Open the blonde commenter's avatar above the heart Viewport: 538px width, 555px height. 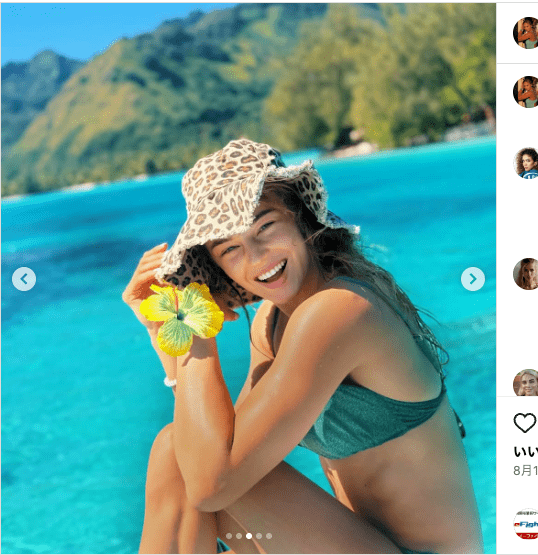click(x=526, y=383)
